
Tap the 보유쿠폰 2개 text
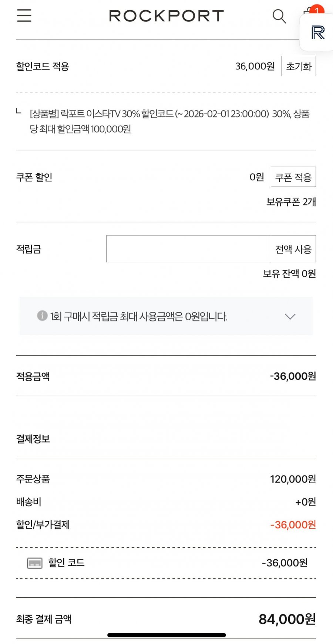pyautogui.click(x=291, y=202)
